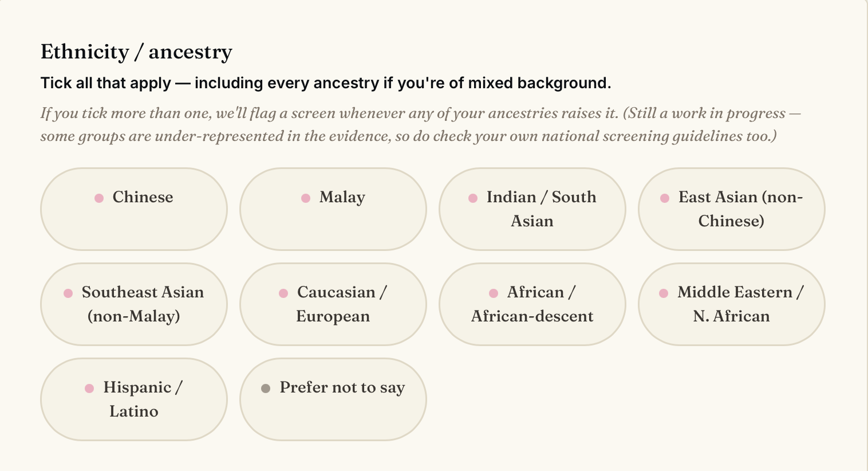Select Caucasian / European ancestry
Screen dimensions: 868x471
click(333, 304)
